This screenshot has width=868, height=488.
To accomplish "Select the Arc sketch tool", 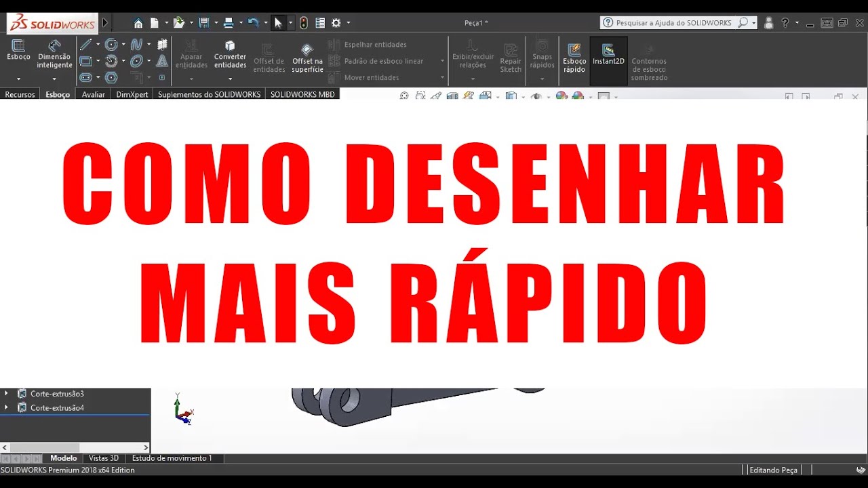I will point(111,61).
